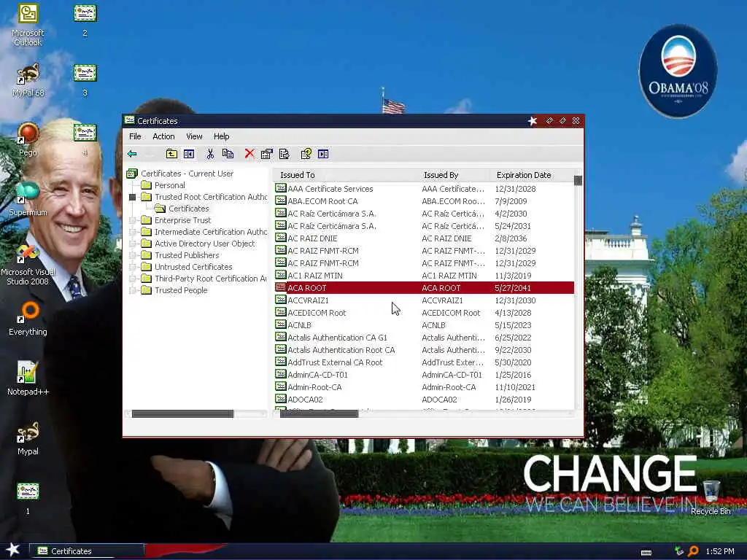
Task: Open the Action menu
Action: tap(163, 136)
